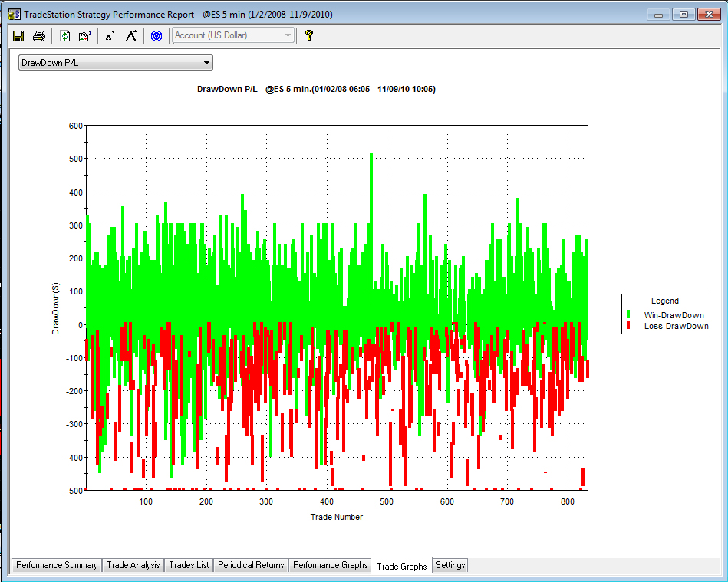The width and height of the screenshot is (728, 582).
Task: Click the Save report floppy disk icon
Action: [18, 36]
